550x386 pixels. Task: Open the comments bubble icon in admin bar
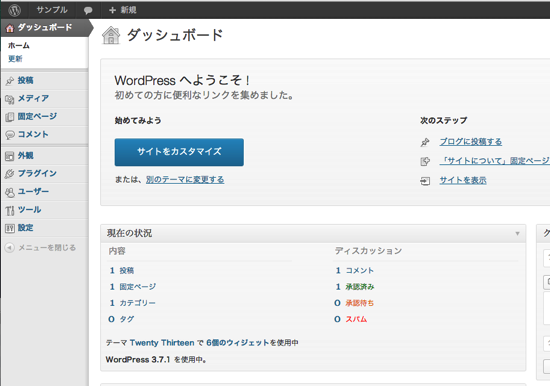click(x=88, y=10)
